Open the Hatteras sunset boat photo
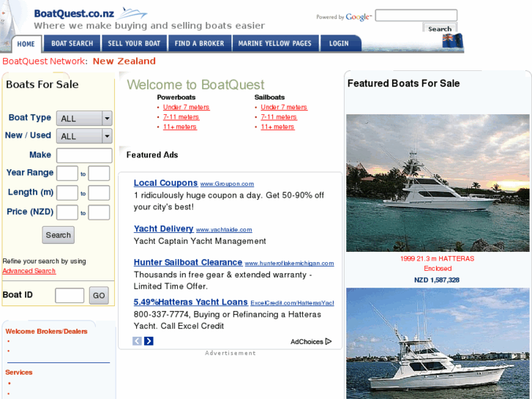This screenshot has height=399, width=532. click(x=438, y=183)
